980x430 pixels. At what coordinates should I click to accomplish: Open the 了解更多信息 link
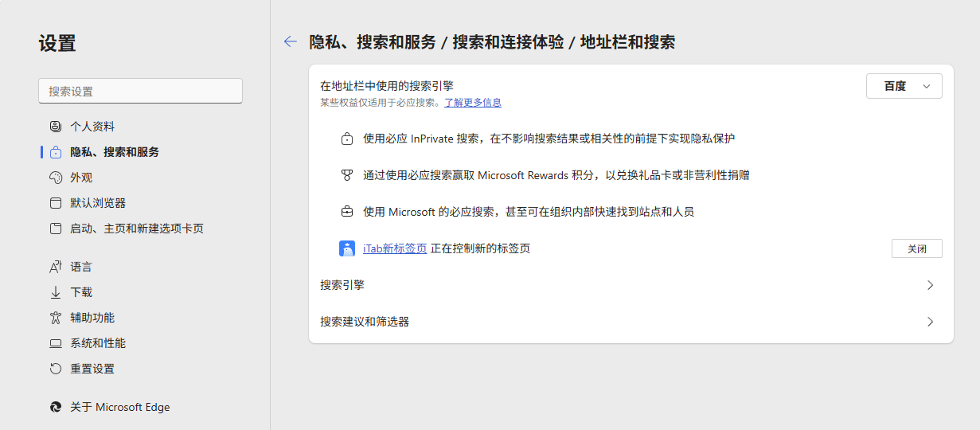point(473,103)
